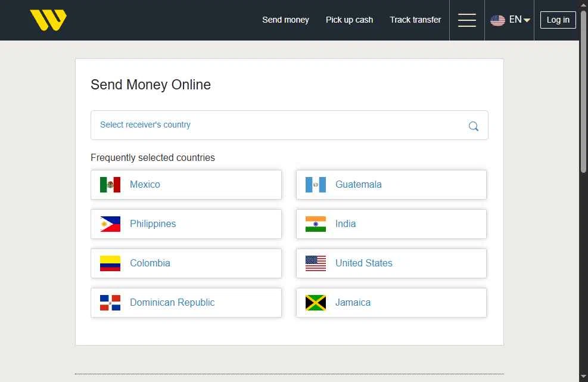Click the page vertical scrollbar thumb
Viewport: 588px width, 382px height.
583,91
